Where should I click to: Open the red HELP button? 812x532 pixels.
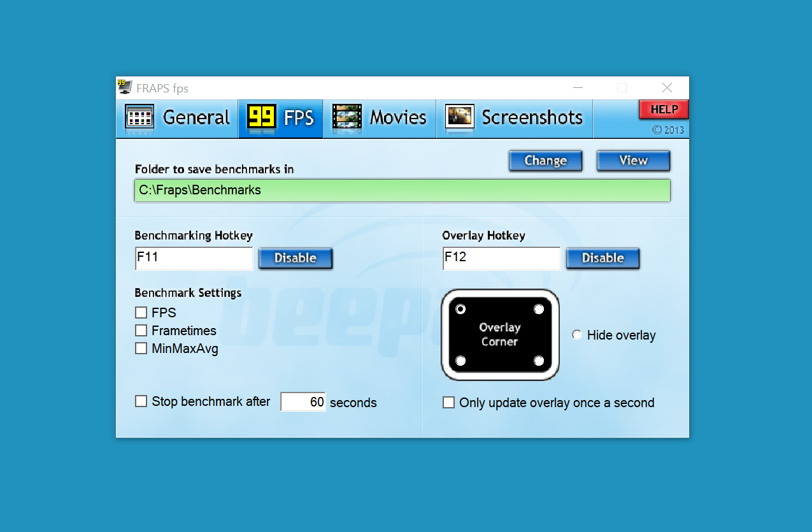pyautogui.click(x=664, y=110)
